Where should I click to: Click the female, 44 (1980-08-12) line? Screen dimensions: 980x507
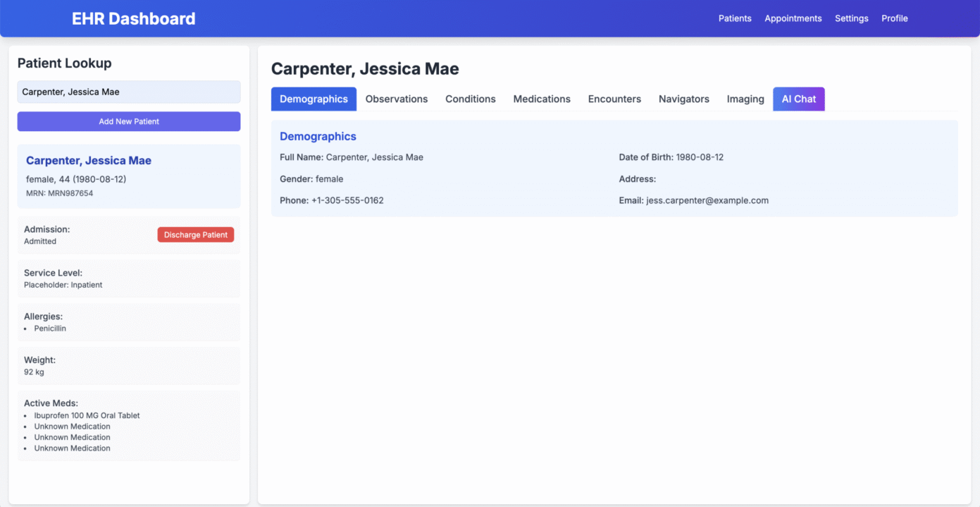[76, 179]
